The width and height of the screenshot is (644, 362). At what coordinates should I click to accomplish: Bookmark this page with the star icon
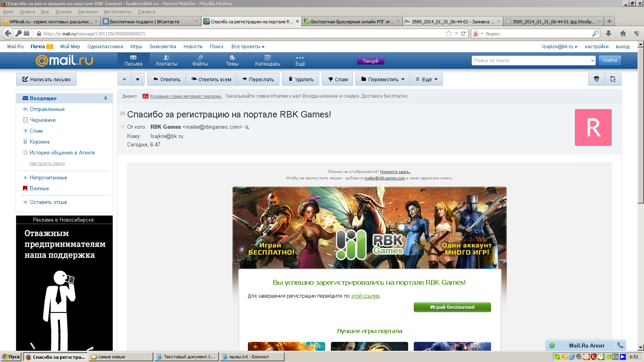coord(449,34)
